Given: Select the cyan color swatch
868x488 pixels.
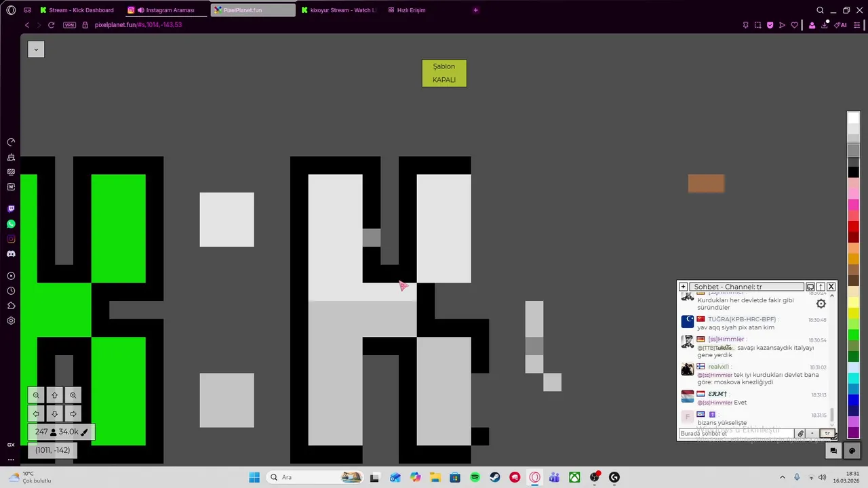Looking at the screenshot, I should click(854, 379).
